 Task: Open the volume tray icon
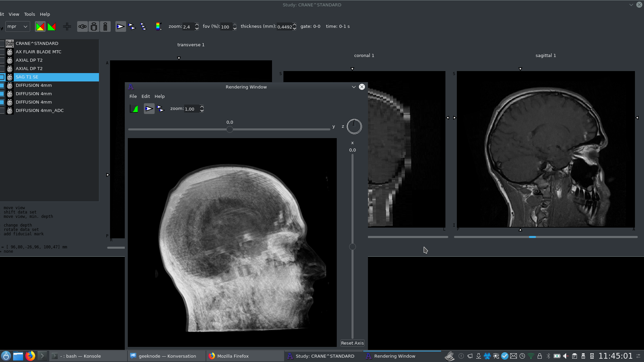tap(566, 356)
